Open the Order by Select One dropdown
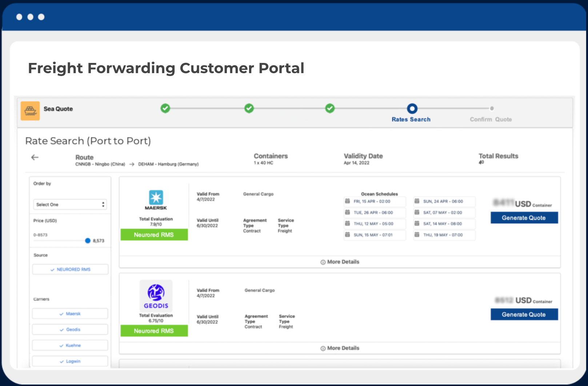 (70, 204)
